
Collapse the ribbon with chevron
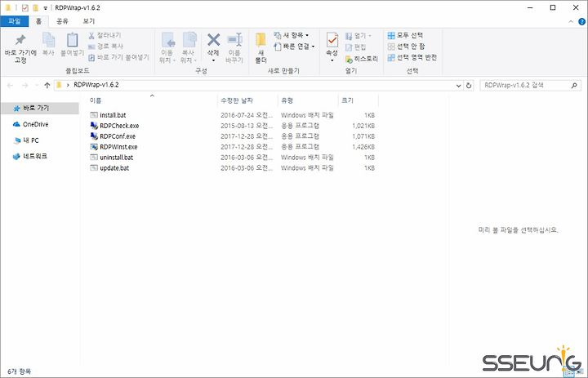[571, 21]
